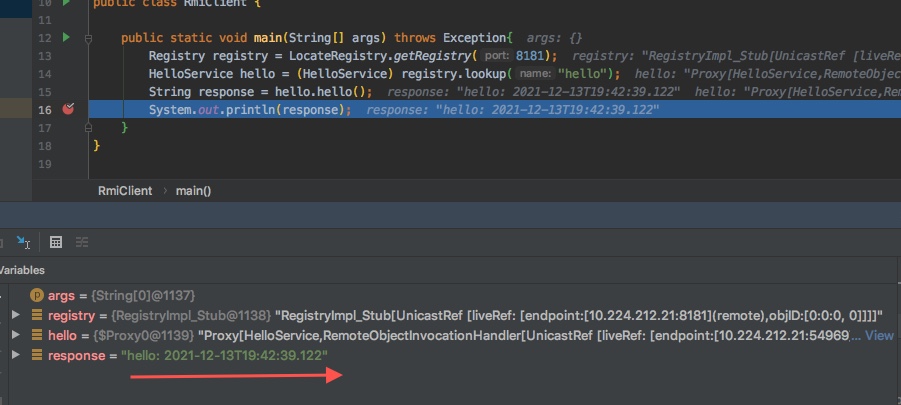Click the run gutter icon beside class RmiClient
Screen dimensions: 901x405
(x=67, y=3)
